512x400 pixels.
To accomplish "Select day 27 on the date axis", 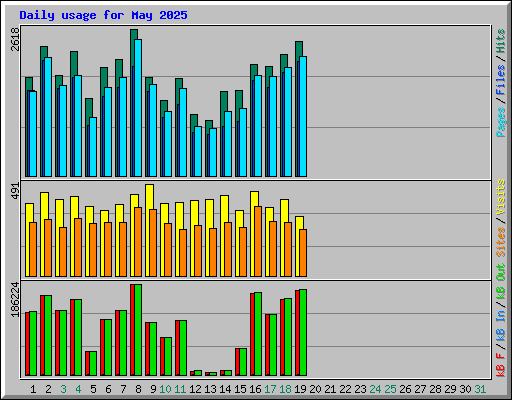I will pos(420,389).
